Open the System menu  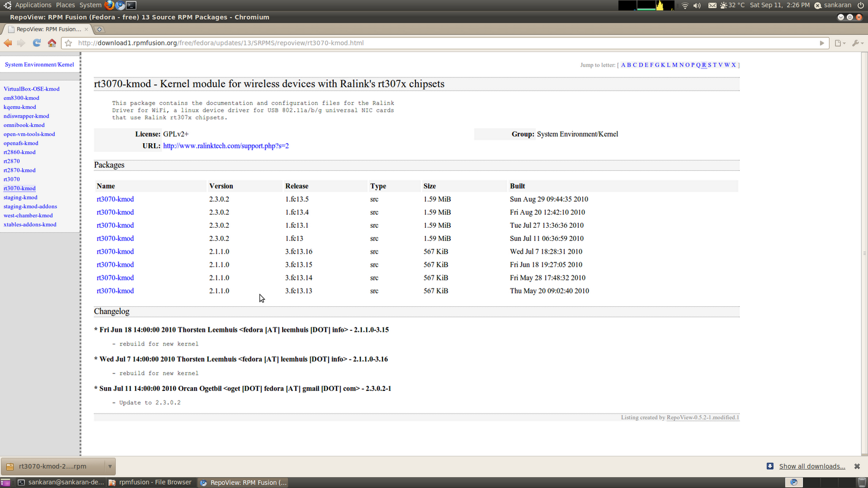click(90, 5)
